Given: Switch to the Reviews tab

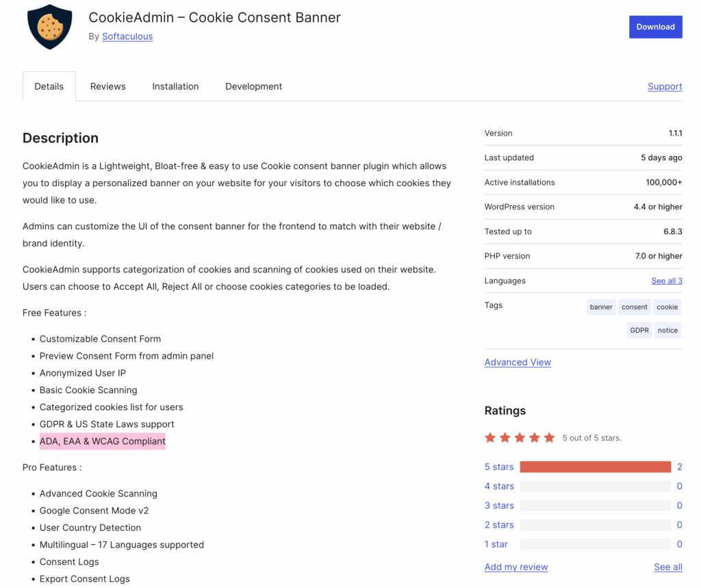Looking at the screenshot, I should point(108,86).
